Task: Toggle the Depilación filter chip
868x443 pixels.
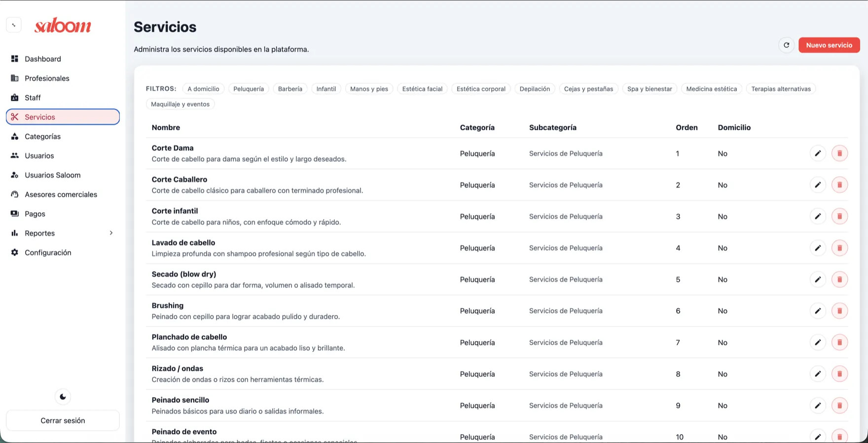Action: (x=535, y=89)
